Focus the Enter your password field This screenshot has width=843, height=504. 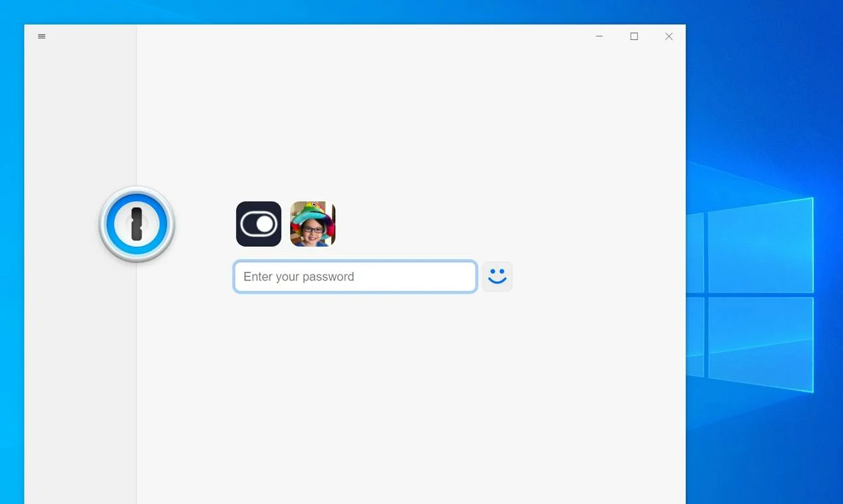point(355,277)
